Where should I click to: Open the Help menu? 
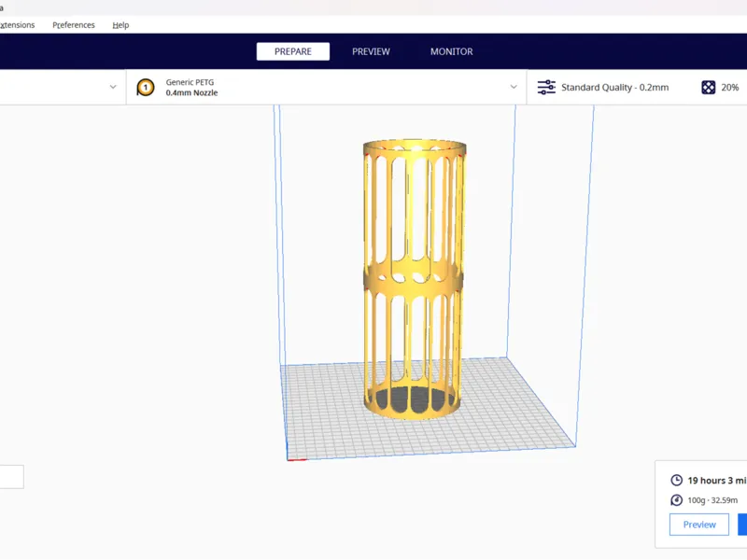point(120,25)
